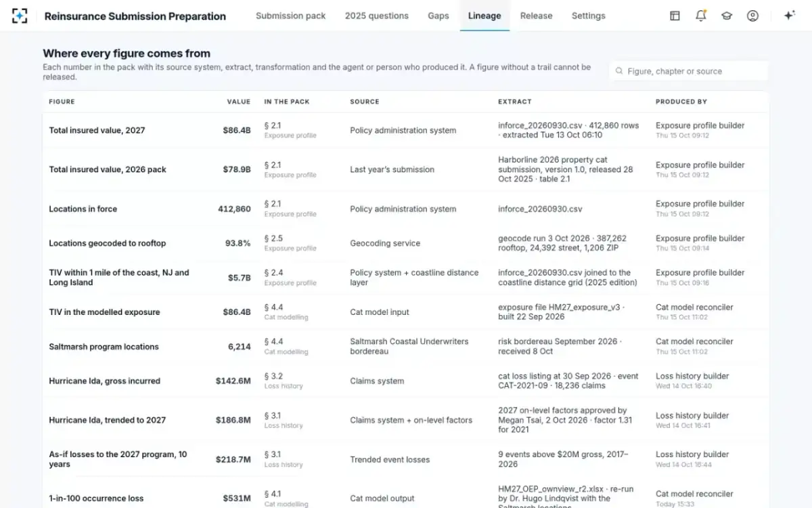
Task: Select Saltmarsh program locations figure
Action: click(104, 347)
